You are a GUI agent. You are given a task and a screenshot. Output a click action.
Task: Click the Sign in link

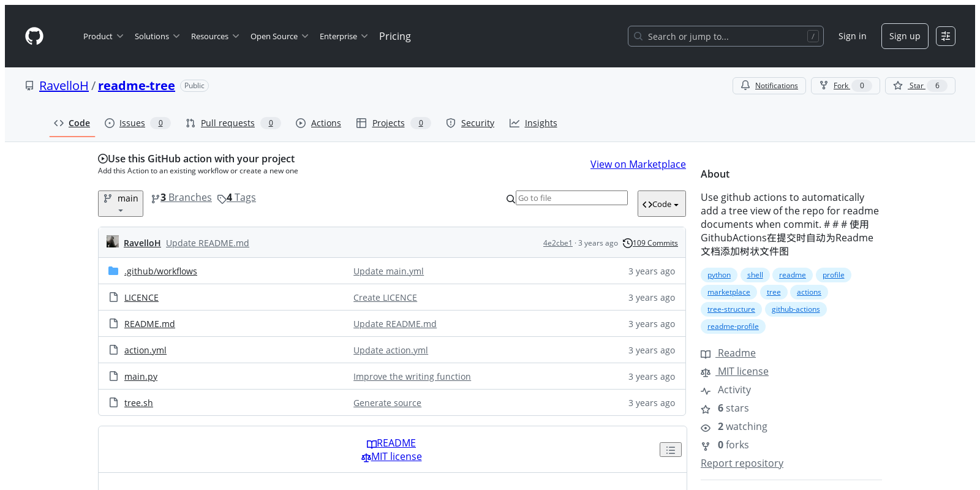pyautogui.click(x=852, y=36)
